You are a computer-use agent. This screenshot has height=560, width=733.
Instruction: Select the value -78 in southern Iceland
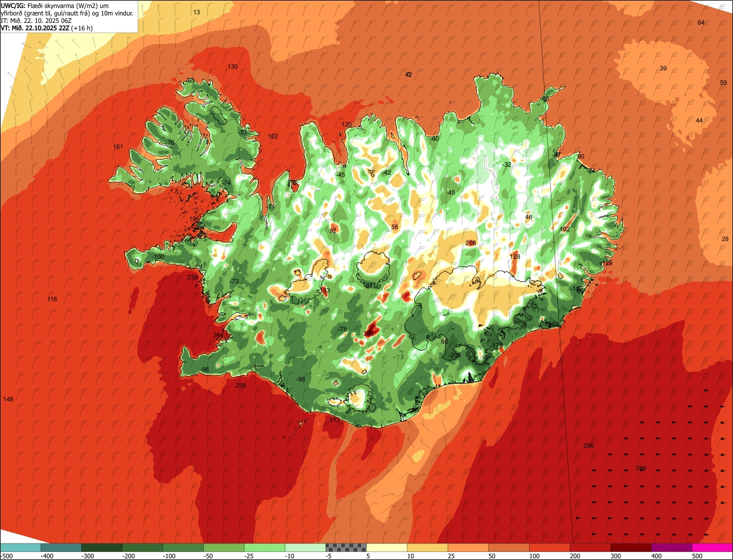click(342, 329)
